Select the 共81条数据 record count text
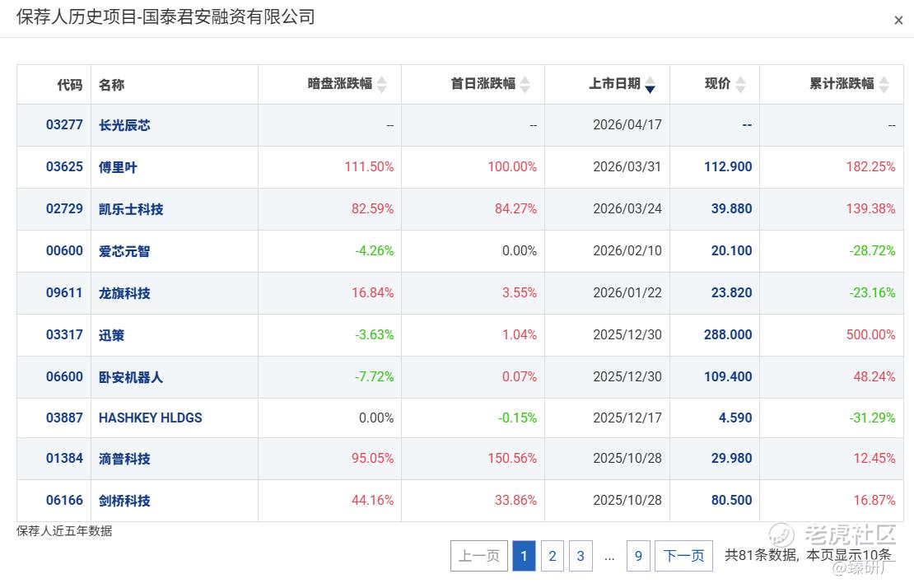This screenshot has width=914, height=588. coord(762,555)
